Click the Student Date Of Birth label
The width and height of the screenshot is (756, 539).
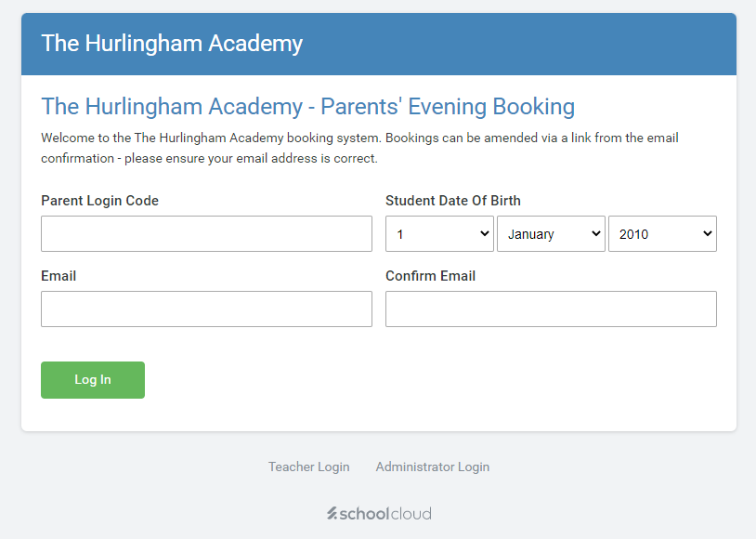(452, 201)
